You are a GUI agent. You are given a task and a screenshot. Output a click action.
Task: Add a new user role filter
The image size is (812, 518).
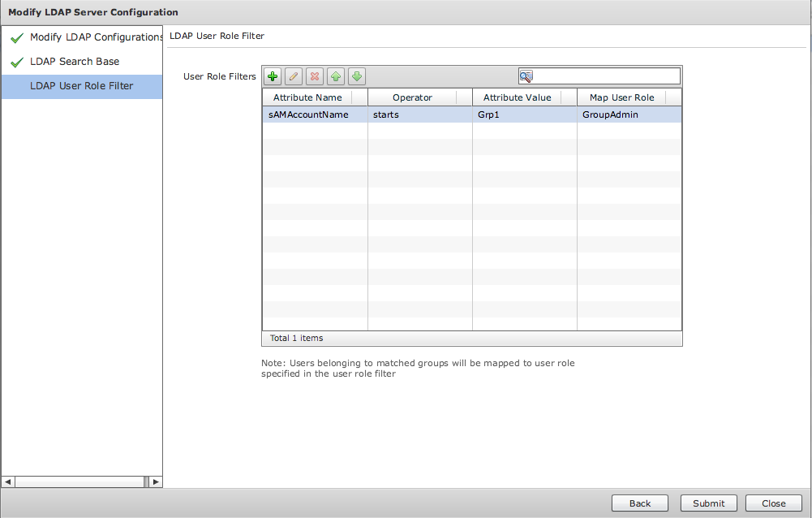[x=273, y=77]
